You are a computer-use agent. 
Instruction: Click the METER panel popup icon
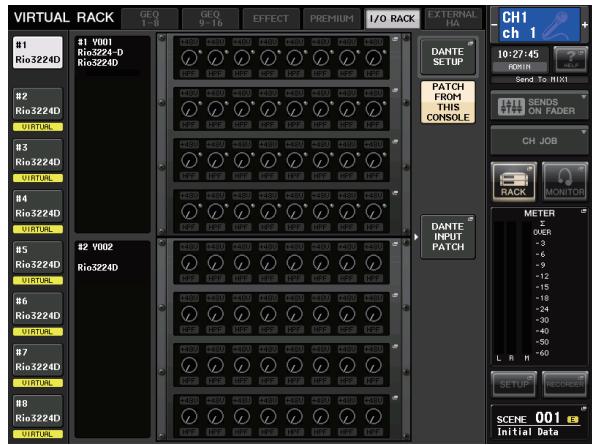[584, 211]
